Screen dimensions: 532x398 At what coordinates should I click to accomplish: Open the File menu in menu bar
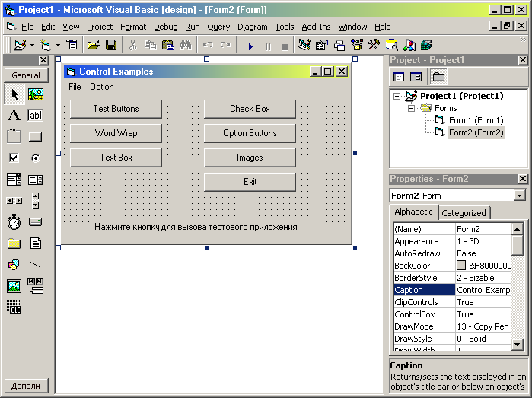click(x=27, y=27)
